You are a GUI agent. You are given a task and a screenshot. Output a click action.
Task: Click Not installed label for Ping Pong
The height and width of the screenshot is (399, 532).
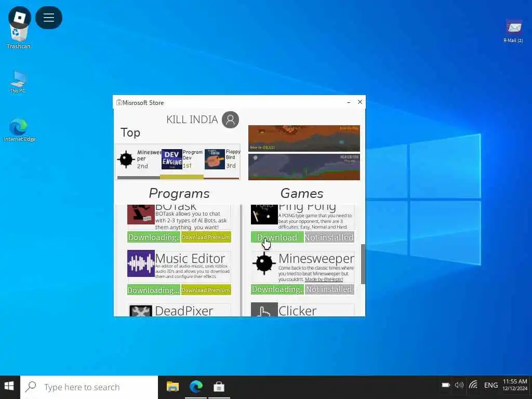pos(329,237)
